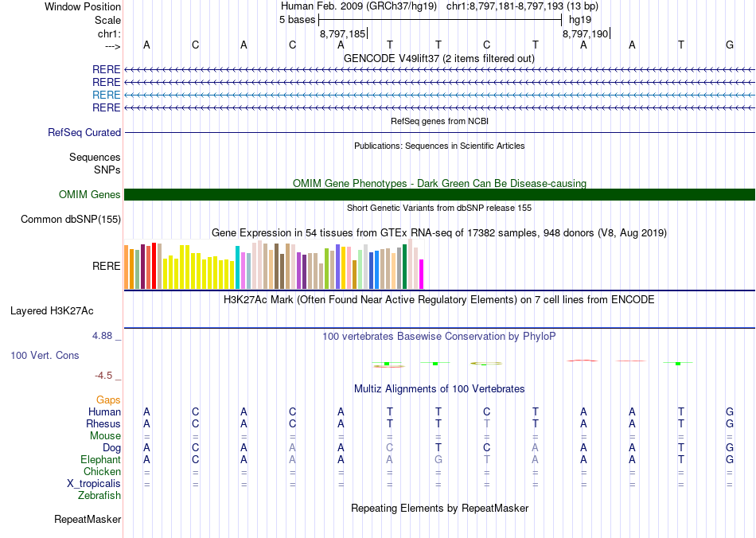The image size is (756, 538).
Task: Open the GENCODE V49lift37 track title
Action: pos(438,58)
